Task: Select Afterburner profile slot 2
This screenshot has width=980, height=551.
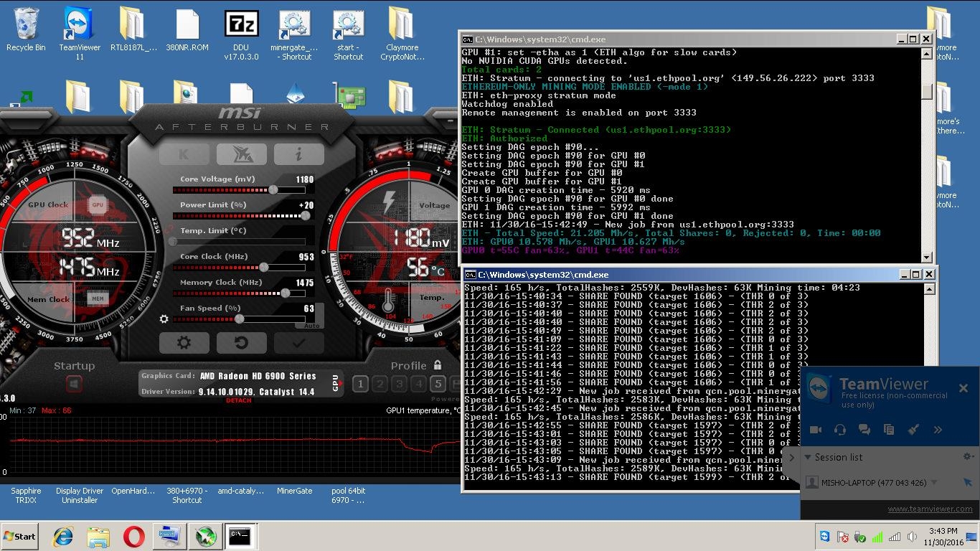Action: [x=380, y=385]
